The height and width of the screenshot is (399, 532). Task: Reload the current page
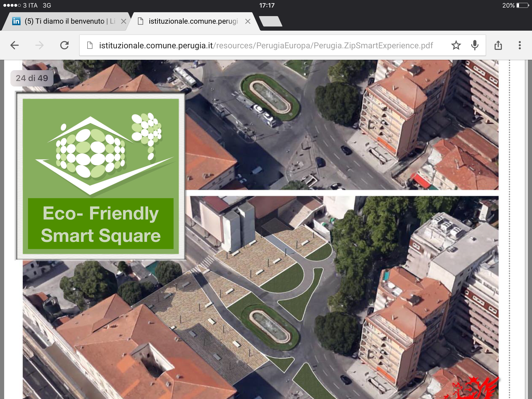(x=64, y=45)
